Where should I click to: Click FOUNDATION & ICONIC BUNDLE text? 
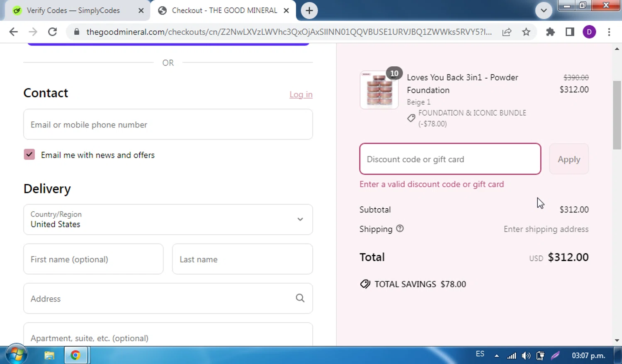pos(472,113)
